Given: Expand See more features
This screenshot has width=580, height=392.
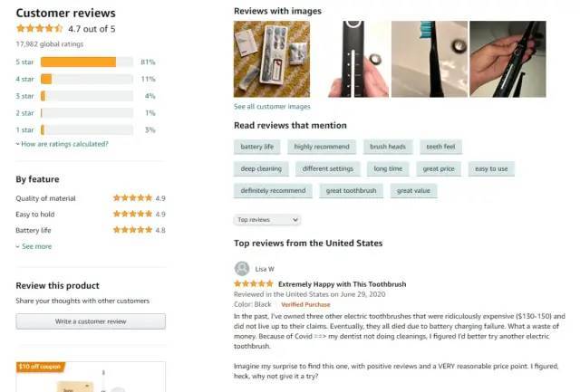Looking at the screenshot, I should 34,246.
